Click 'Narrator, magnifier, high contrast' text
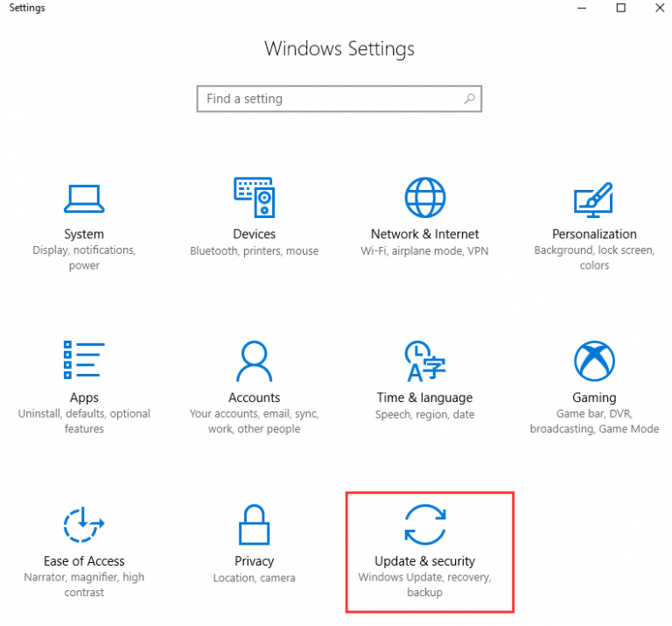 pos(84,585)
